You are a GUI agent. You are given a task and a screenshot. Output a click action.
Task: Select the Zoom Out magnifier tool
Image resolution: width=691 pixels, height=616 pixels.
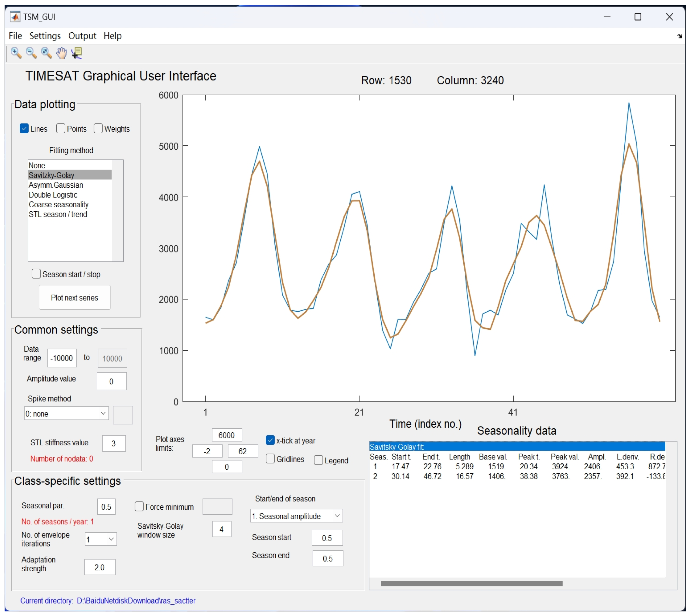click(31, 53)
